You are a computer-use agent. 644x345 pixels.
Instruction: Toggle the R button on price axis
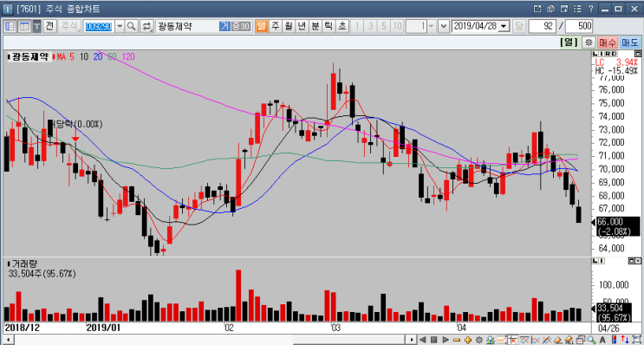pos(608,54)
